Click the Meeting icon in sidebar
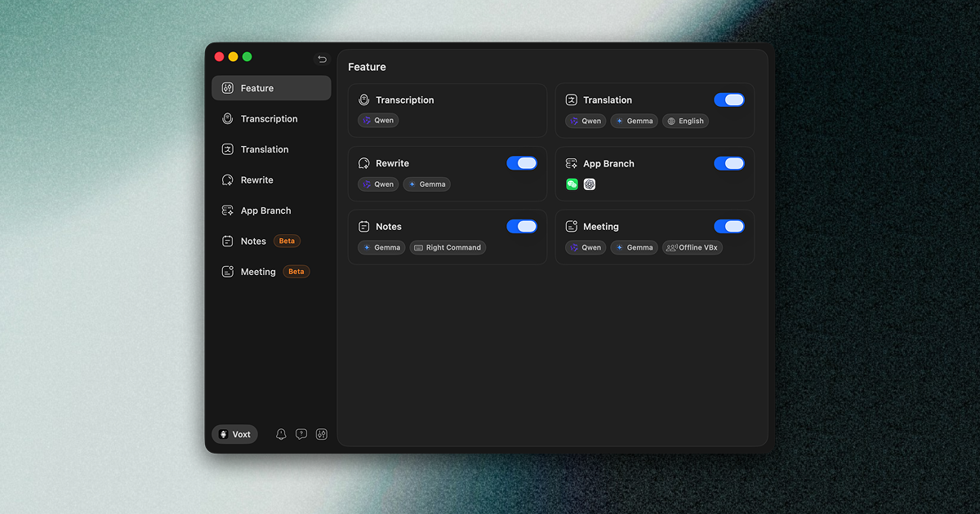Screen dimensions: 980x514 [x=228, y=272]
